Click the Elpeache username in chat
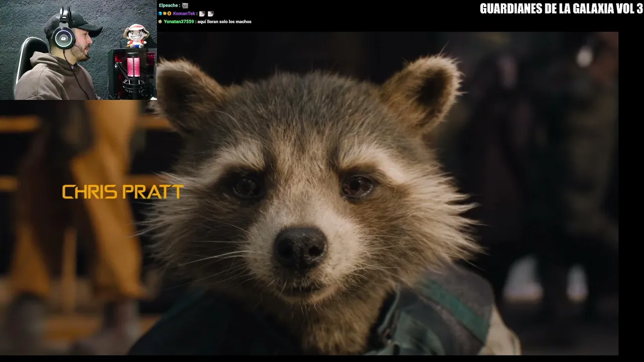 click(169, 6)
